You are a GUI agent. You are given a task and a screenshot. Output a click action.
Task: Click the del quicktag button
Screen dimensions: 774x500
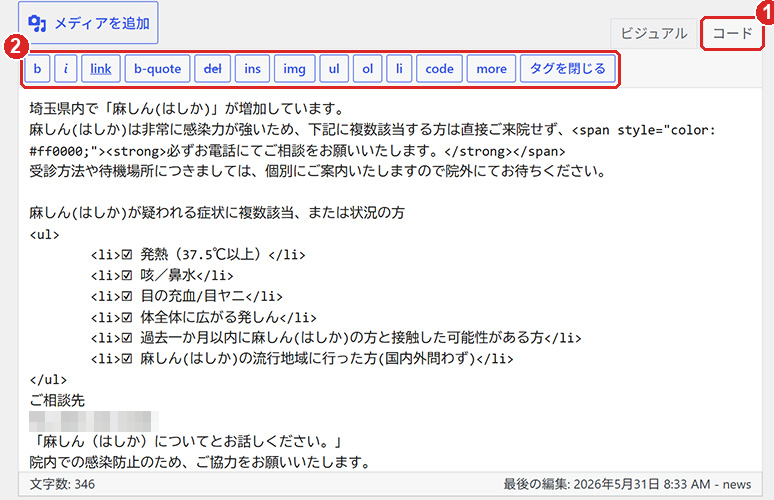pyautogui.click(x=212, y=69)
